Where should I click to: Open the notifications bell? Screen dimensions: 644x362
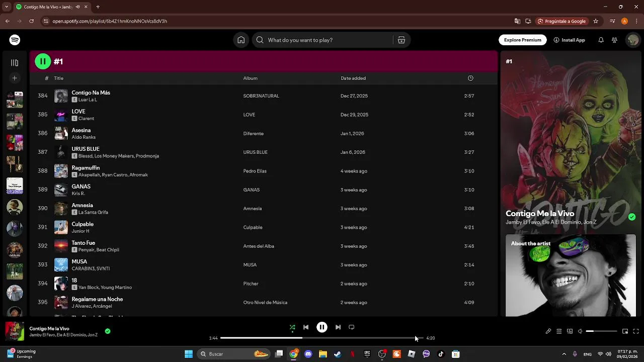click(x=601, y=40)
